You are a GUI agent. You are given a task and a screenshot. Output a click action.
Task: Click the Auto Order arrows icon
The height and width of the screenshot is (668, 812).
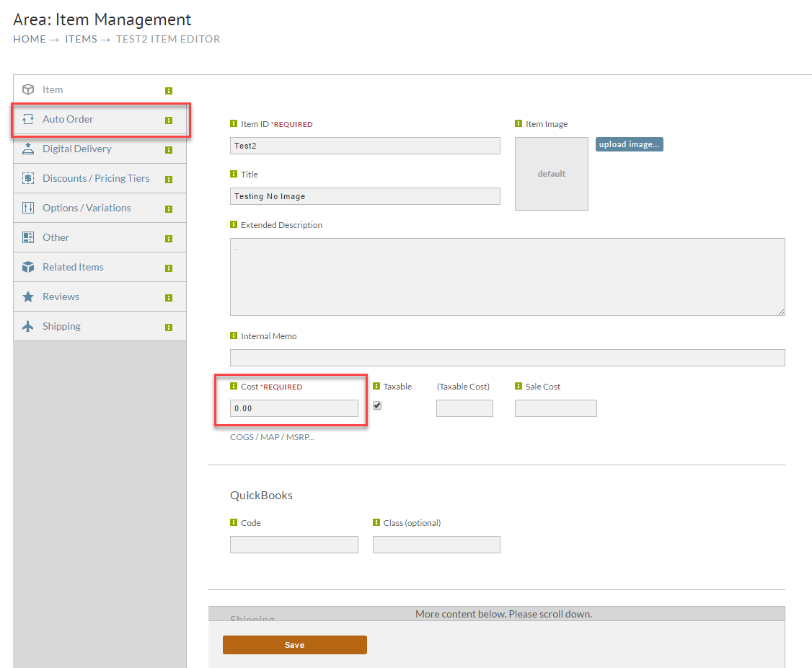tap(28, 119)
